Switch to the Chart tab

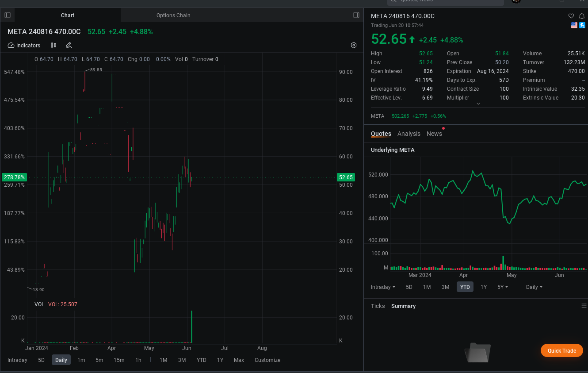pos(68,15)
